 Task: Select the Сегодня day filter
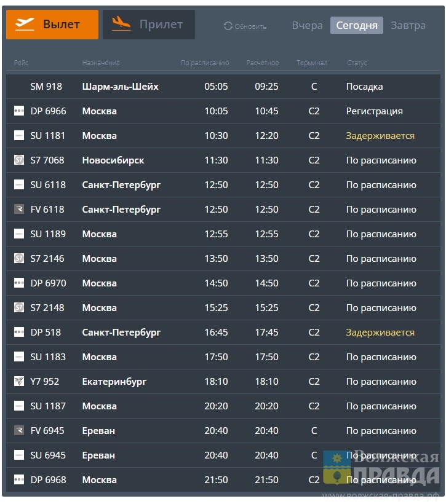click(357, 25)
